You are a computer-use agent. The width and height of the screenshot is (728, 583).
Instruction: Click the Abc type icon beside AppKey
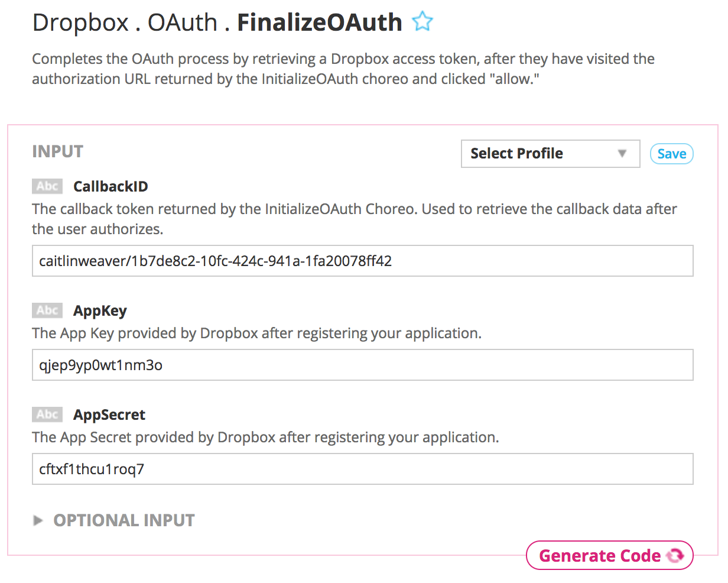pos(47,310)
